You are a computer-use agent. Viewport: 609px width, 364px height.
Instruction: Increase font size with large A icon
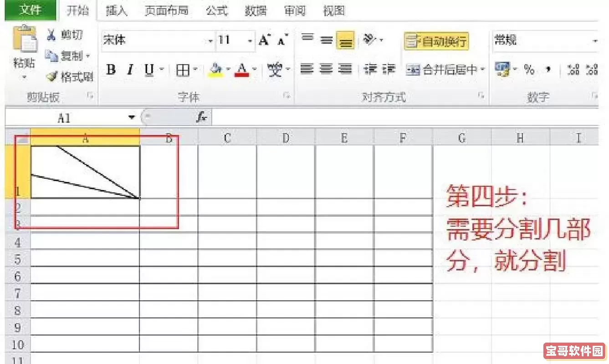click(265, 40)
